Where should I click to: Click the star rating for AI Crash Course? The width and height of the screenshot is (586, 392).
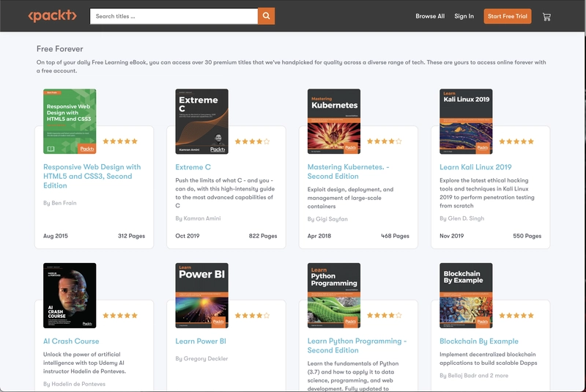[120, 315]
